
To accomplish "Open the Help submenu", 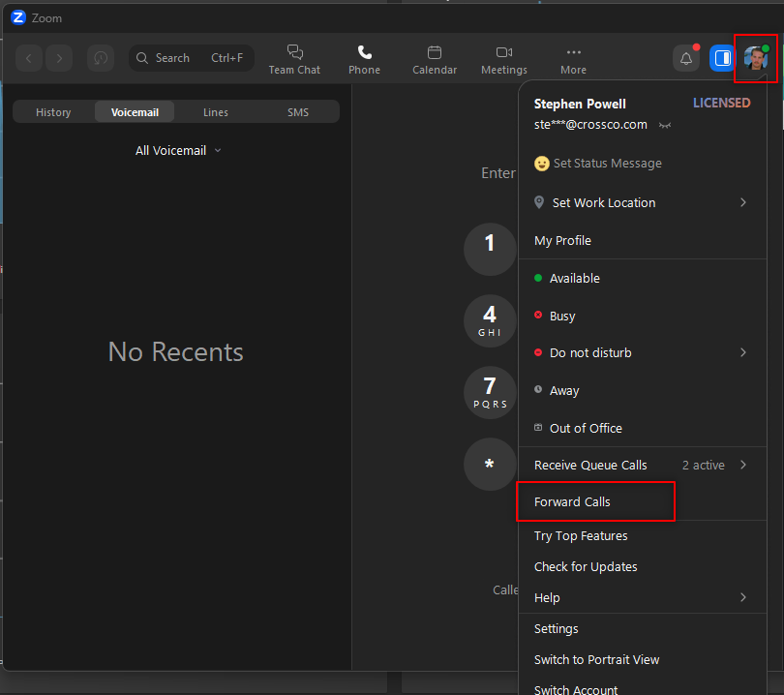I will [x=643, y=597].
